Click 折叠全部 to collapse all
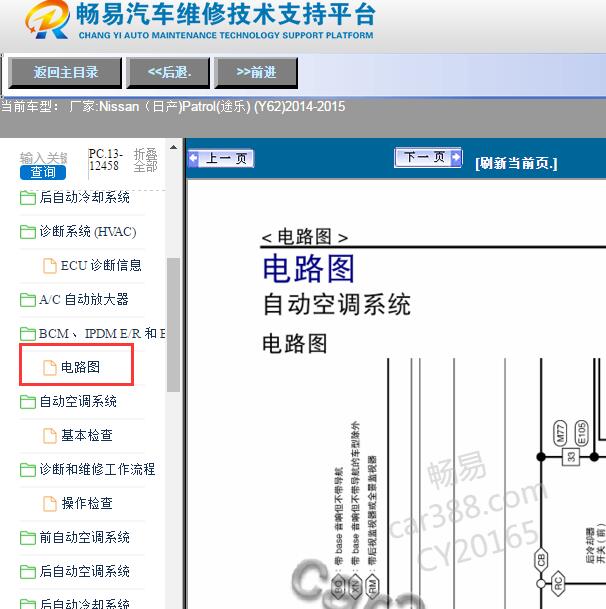The width and height of the screenshot is (606, 609). [x=145, y=160]
